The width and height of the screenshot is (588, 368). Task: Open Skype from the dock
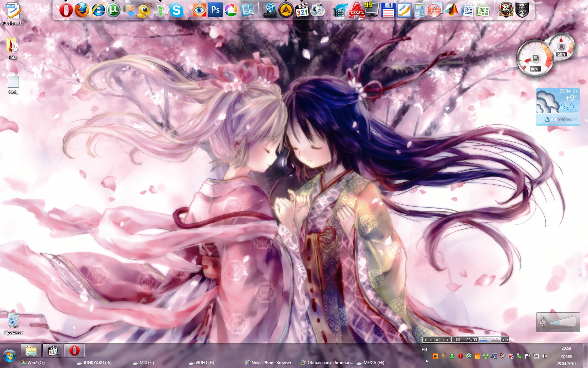coord(176,10)
